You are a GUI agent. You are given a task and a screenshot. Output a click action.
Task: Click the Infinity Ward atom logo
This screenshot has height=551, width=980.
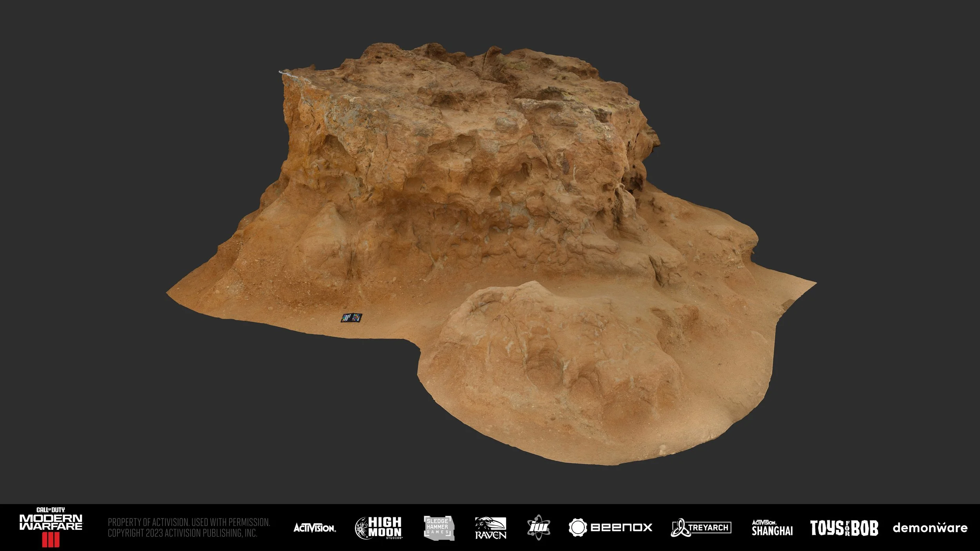coord(538,527)
